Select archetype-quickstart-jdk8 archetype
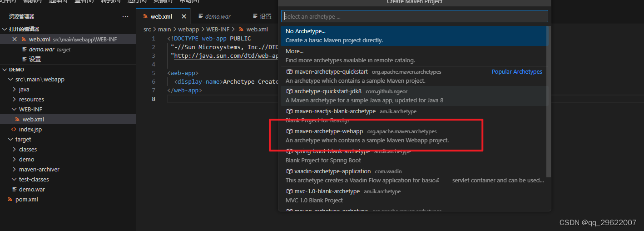Viewport: 644px width, 231px height. pos(413,96)
